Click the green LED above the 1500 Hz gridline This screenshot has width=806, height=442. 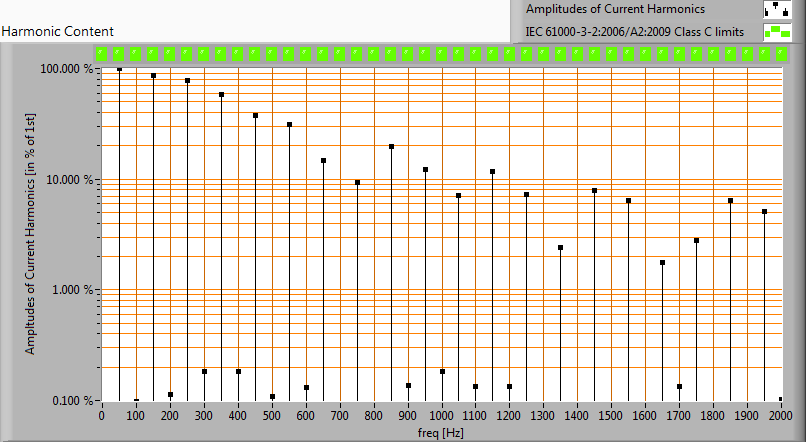pyautogui.click(x=611, y=54)
